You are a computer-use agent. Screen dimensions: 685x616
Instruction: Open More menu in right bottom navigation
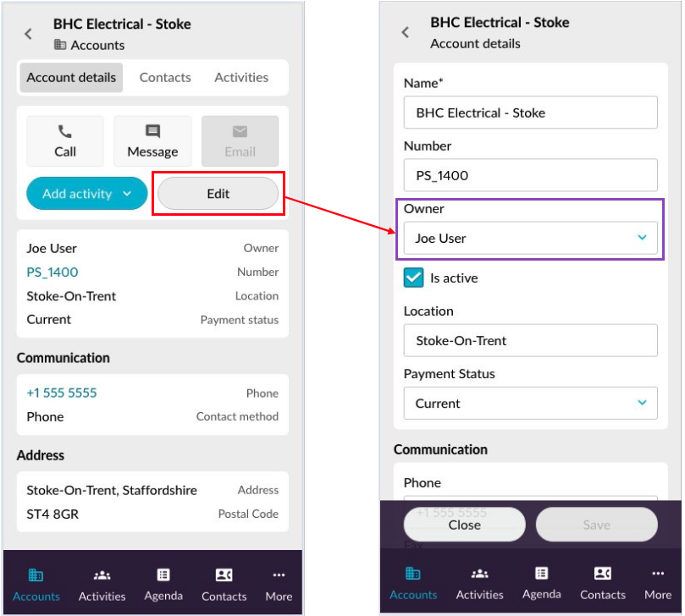(657, 582)
